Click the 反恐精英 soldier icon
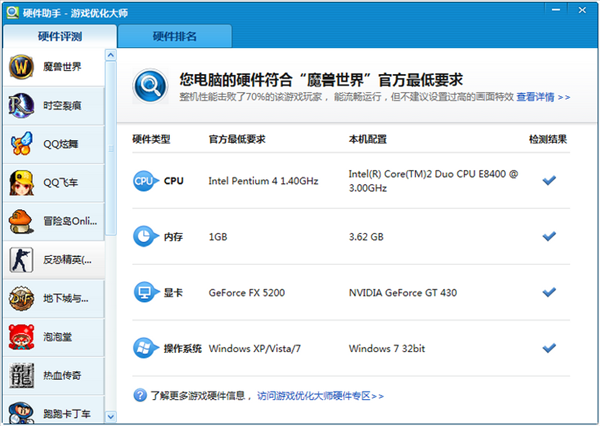The height and width of the screenshot is (426, 600). click(x=21, y=260)
